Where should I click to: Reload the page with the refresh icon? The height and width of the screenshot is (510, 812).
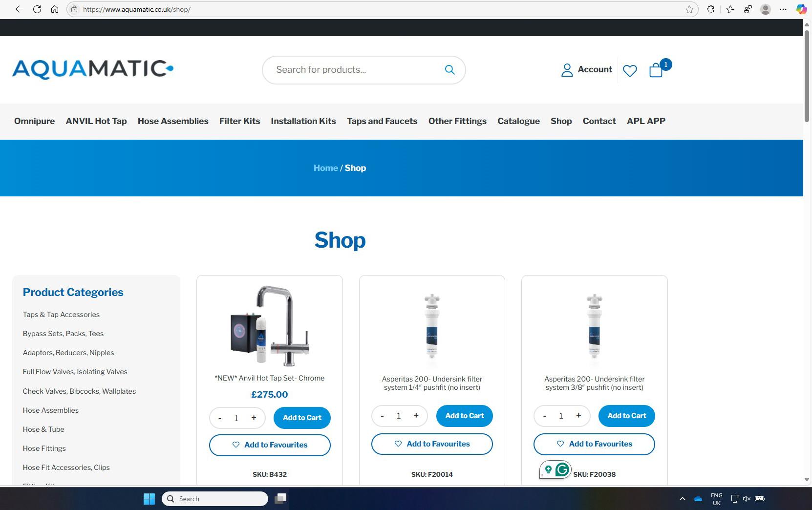click(37, 9)
